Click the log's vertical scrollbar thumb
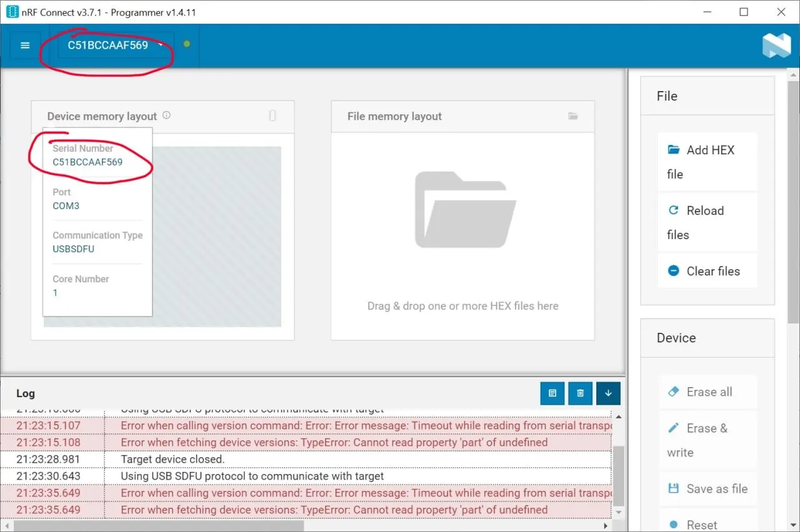This screenshot has height=532, width=800. pos(618,476)
